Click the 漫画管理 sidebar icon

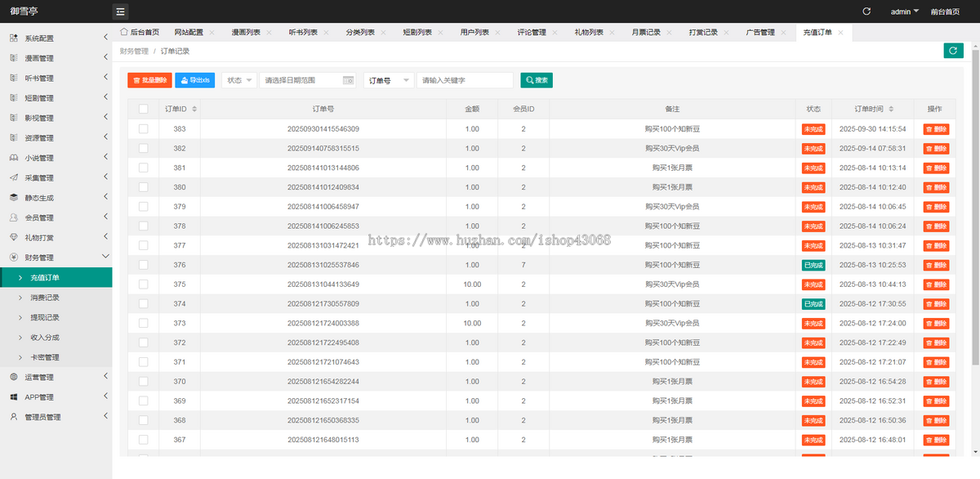[x=14, y=58]
